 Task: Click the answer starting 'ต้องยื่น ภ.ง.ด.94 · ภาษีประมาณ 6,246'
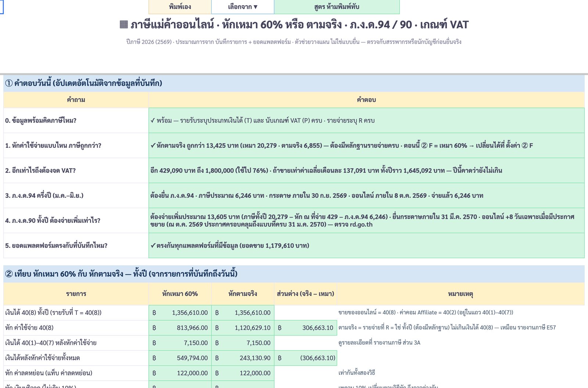coord(366,195)
